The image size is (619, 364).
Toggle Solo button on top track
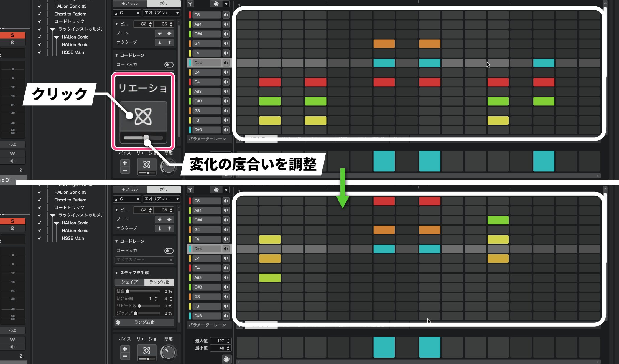12,35
